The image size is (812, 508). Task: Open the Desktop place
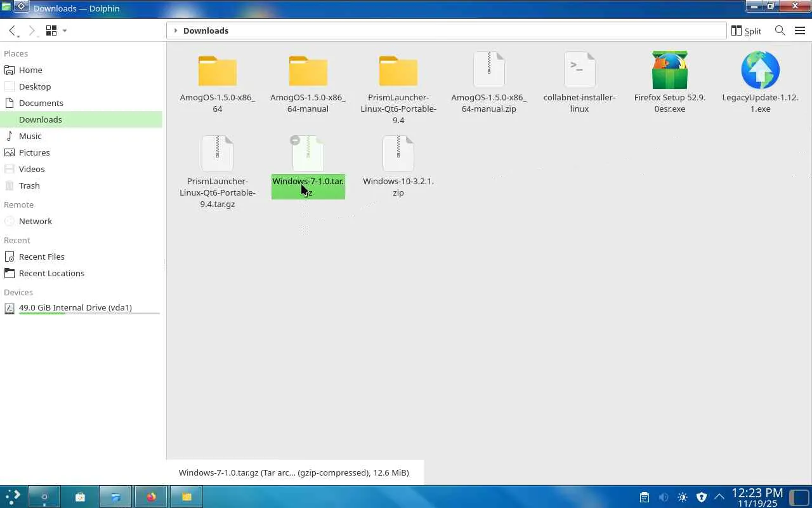pyautogui.click(x=81, y=86)
